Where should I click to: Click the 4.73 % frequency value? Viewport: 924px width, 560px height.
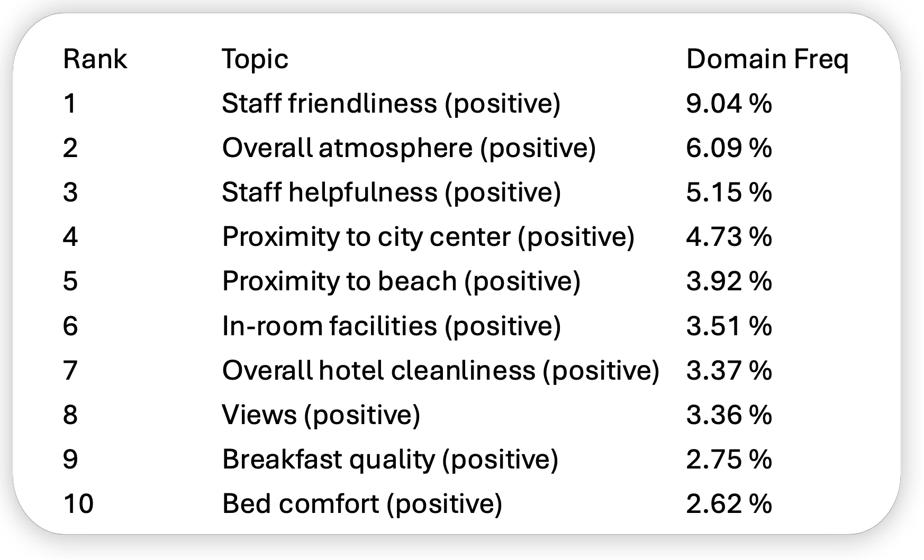tap(729, 236)
